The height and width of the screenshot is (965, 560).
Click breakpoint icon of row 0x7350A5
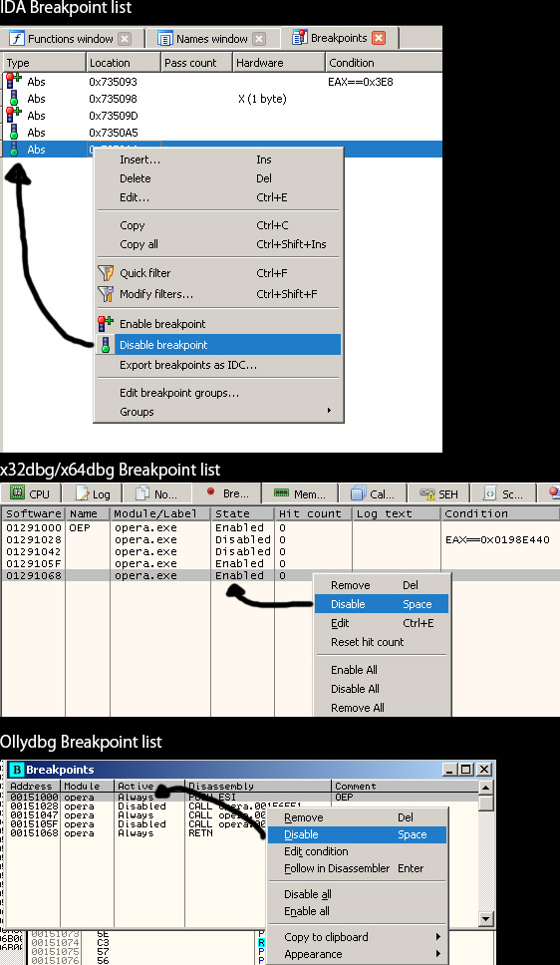[x=14, y=132]
